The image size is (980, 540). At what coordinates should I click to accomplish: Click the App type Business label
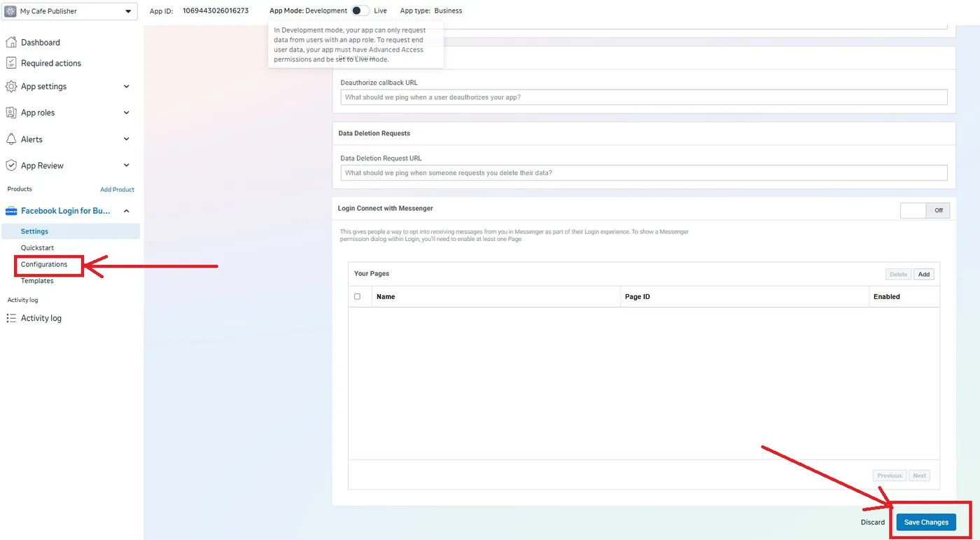(448, 11)
